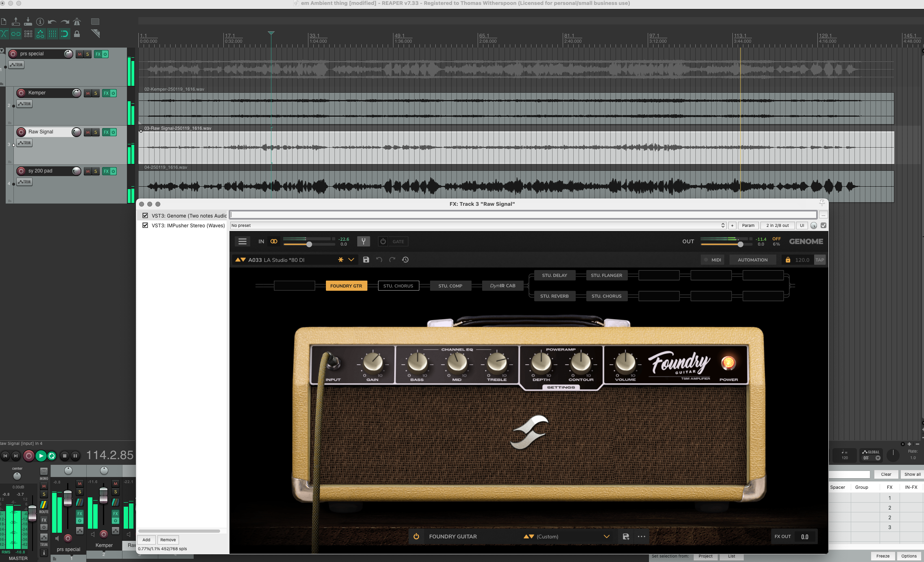Click the amp VOLUME knob
Image resolution: width=924 pixels, height=562 pixels.
625,362
